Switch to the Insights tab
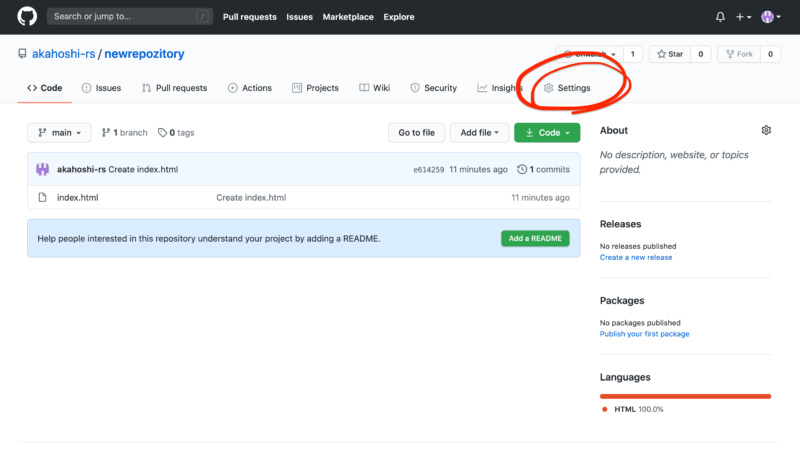This screenshot has height=465, width=800. click(500, 88)
